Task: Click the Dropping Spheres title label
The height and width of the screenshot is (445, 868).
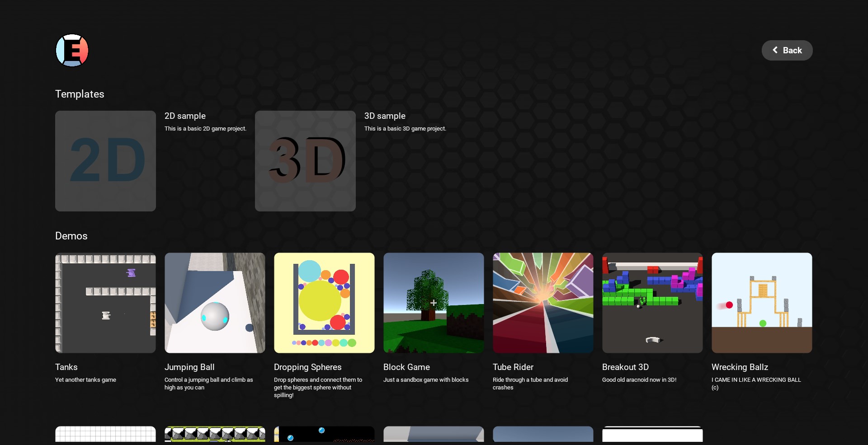Action: coord(307,367)
